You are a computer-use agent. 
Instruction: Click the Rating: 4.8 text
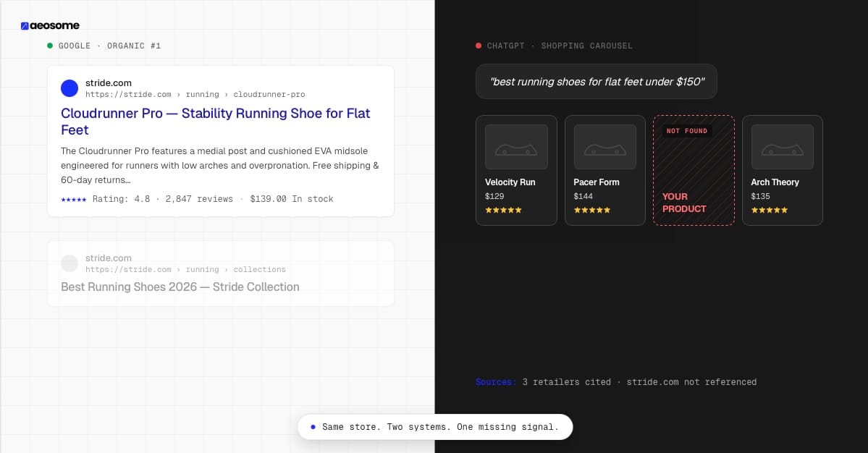coord(121,198)
